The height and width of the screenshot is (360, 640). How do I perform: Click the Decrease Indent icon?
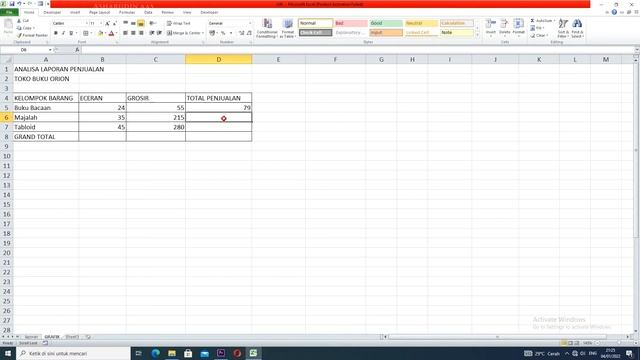pyautogui.click(x=151, y=33)
